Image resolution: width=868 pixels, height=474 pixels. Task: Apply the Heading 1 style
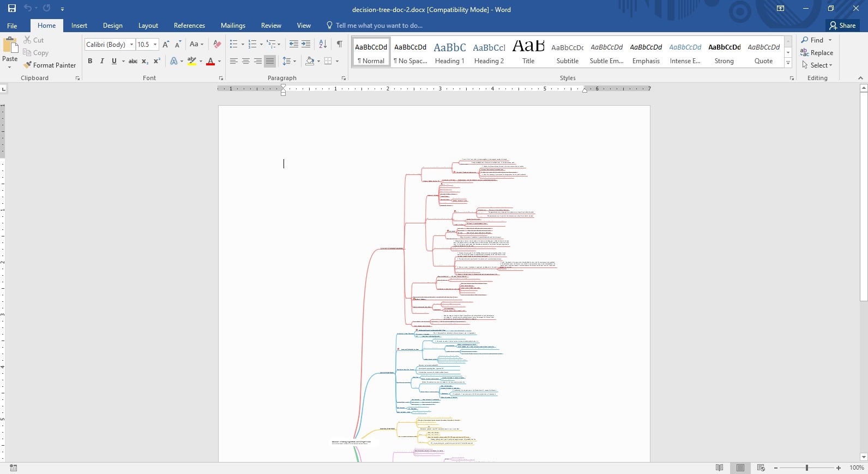pyautogui.click(x=450, y=52)
